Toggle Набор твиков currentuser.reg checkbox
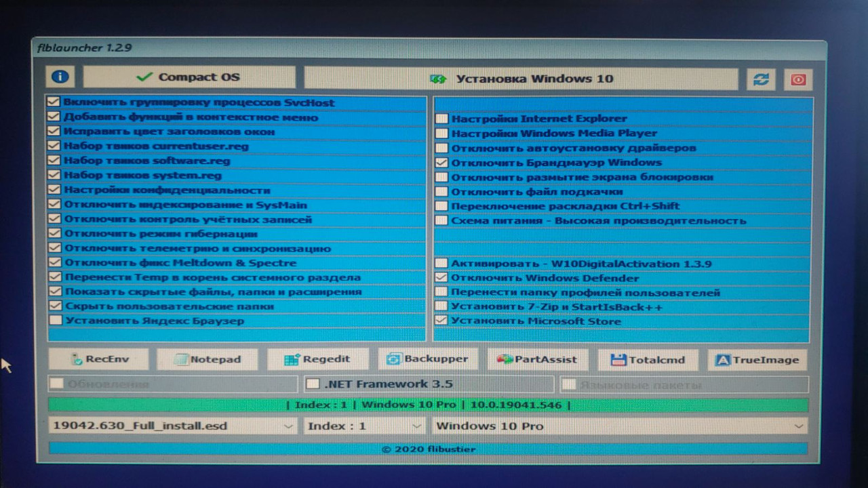 [x=54, y=146]
